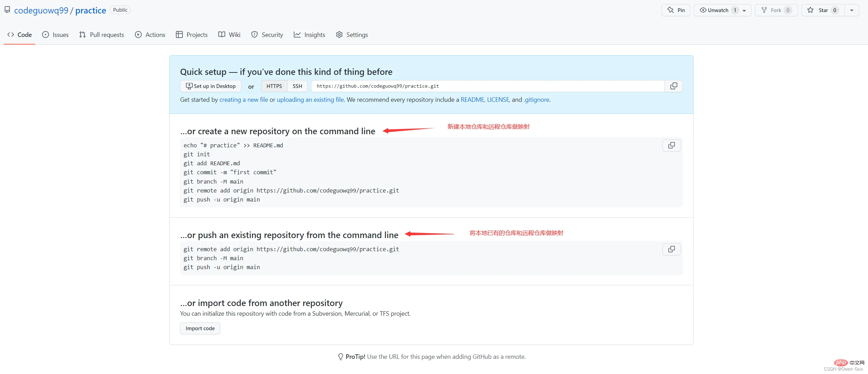Copy the push existing repository commands
868x374 pixels.
click(671, 249)
